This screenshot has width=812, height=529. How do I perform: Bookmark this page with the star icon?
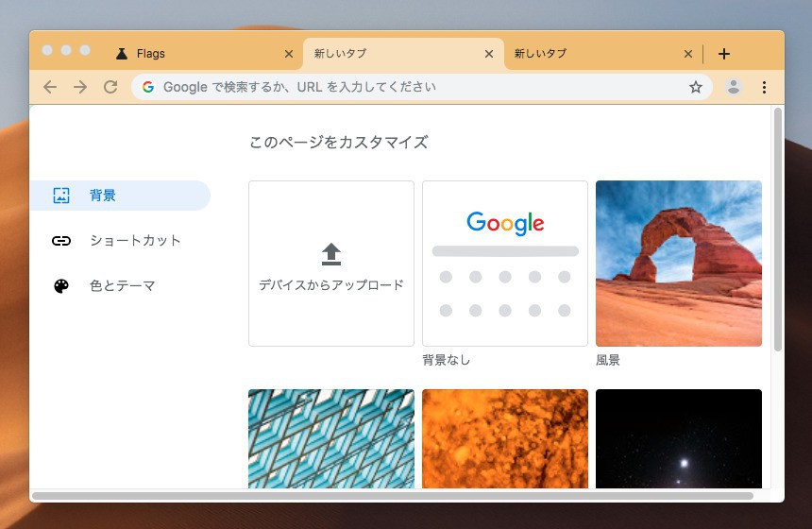696,87
